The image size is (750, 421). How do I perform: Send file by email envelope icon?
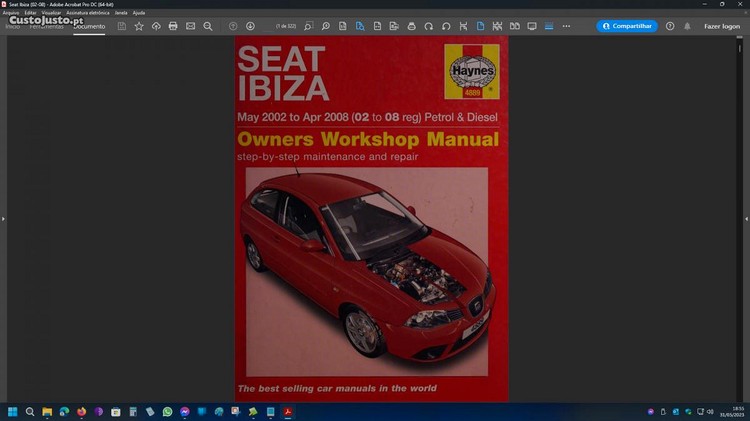190,26
